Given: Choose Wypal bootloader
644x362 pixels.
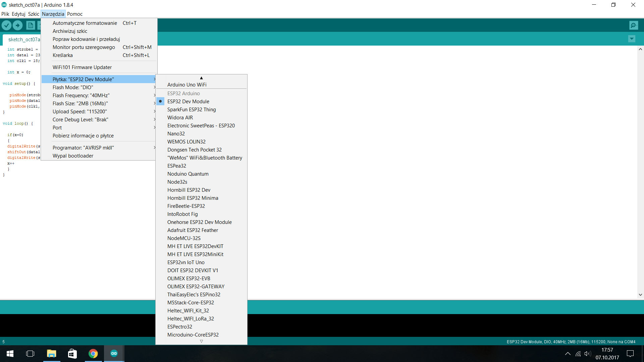Looking at the screenshot, I should pos(99,156).
